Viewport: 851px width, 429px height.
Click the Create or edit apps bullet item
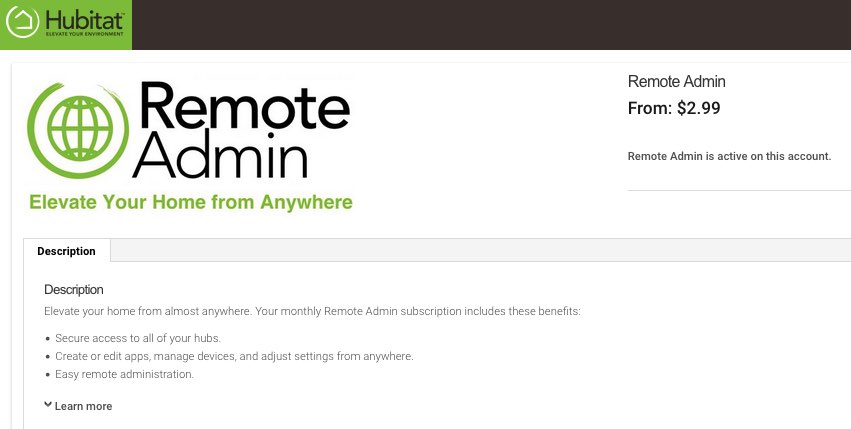point(234,356)
